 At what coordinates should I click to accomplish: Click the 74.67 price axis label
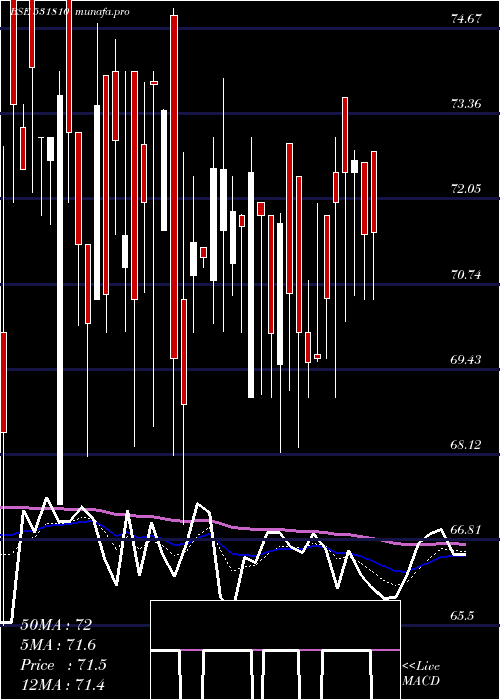pyautogui.click(x=465, y=19)
